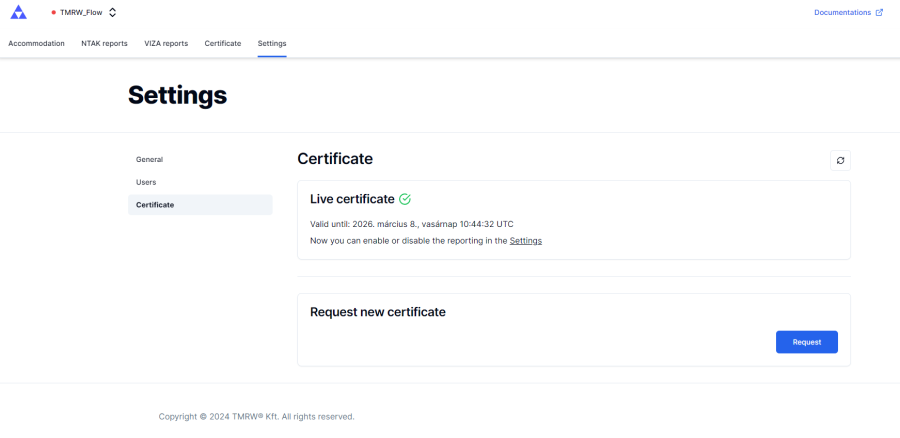This screenshot has width=900, height=438.
Task: Switch to the Accommodation tab
Action: click(x=36, y=44)
